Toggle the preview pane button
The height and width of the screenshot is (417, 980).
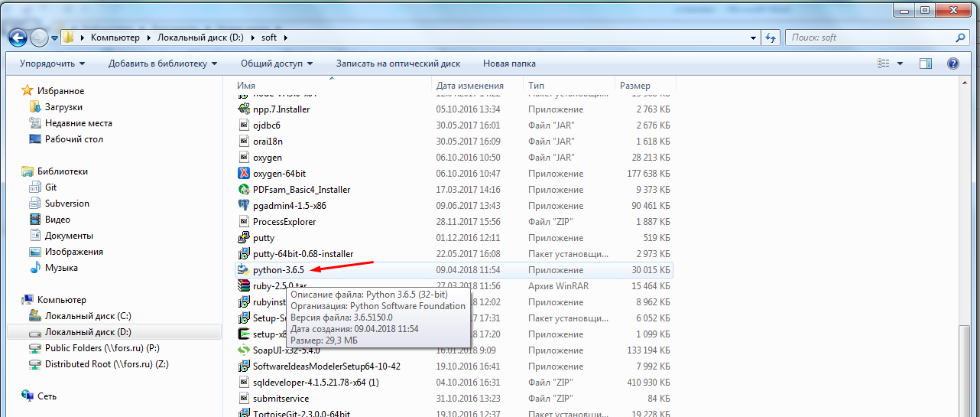pyautogui.click(x=926, y=64)
